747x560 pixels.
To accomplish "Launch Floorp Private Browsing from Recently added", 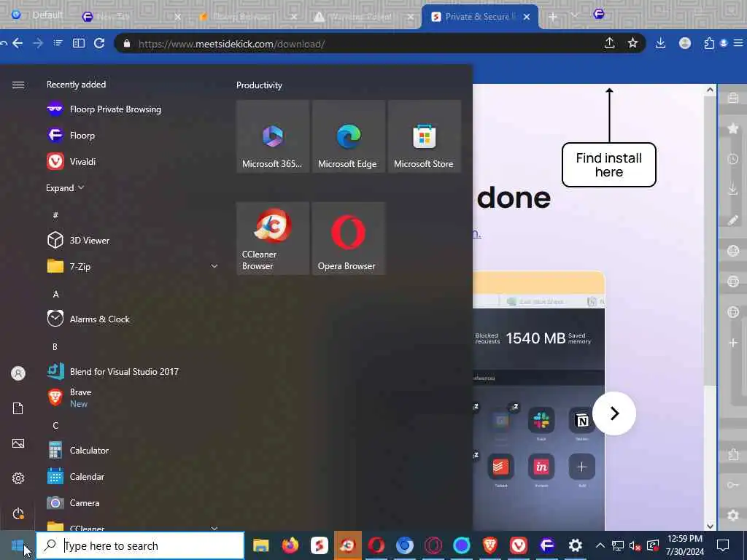I will 133,109.
